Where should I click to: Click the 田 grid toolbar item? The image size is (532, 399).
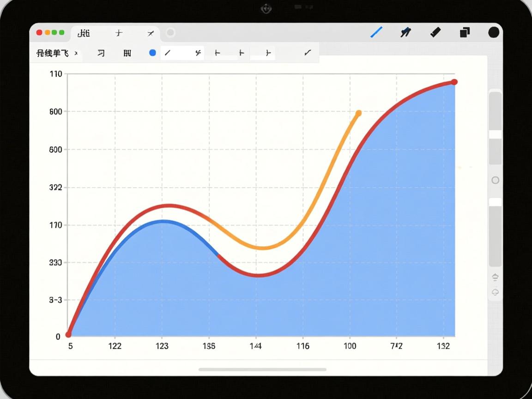tap(127, 53)
